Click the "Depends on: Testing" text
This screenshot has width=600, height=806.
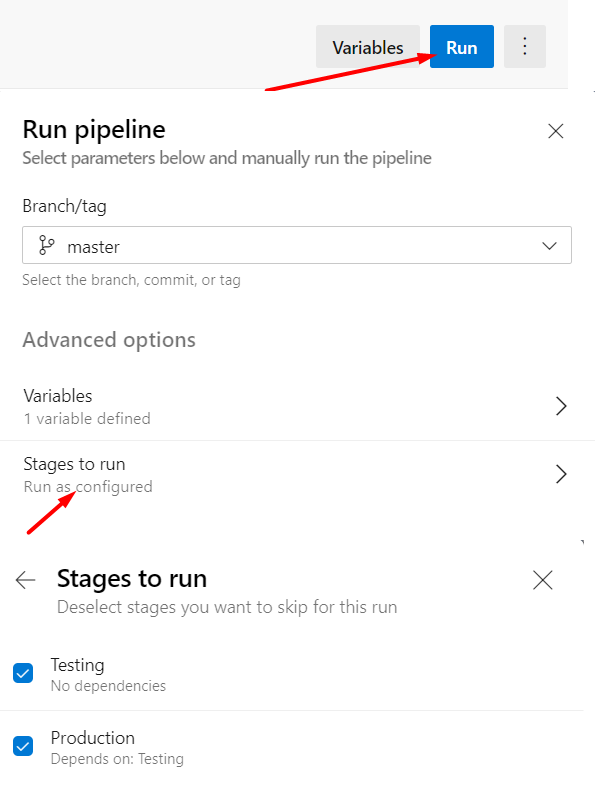(117, 759)
